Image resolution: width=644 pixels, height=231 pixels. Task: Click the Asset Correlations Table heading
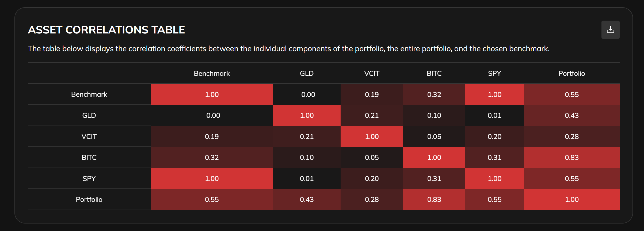pyautogui.click(x=106, y=30)
